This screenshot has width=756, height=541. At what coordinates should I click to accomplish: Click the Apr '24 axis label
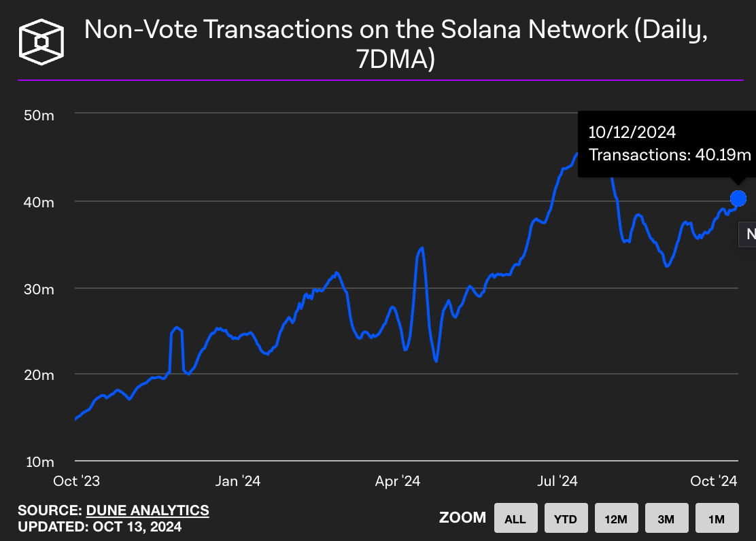(396, 481)
